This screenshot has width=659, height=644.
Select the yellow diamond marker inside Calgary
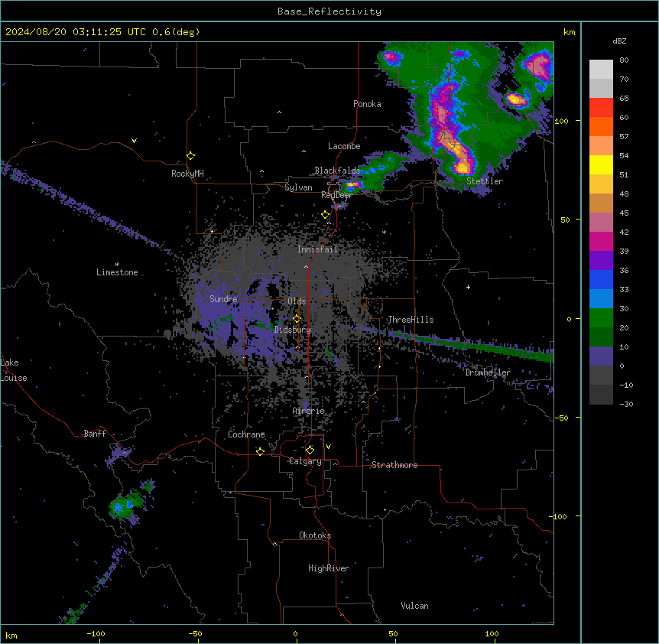[x=310, y=450]
